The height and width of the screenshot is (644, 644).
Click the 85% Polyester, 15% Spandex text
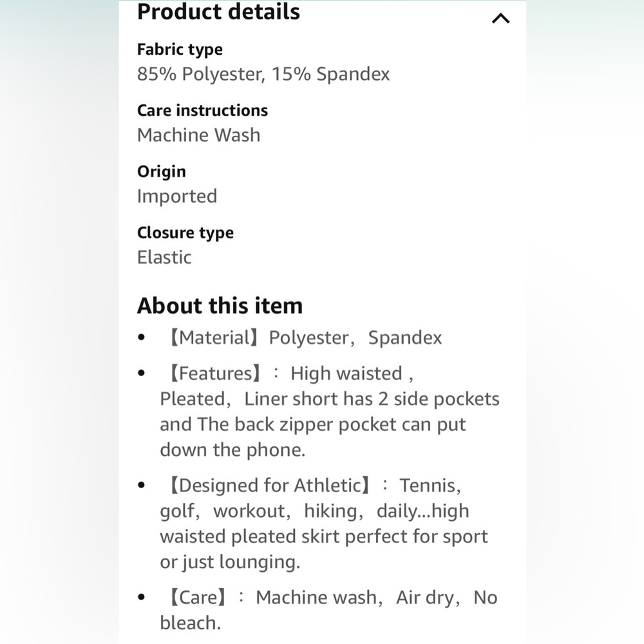coord(263,74)
